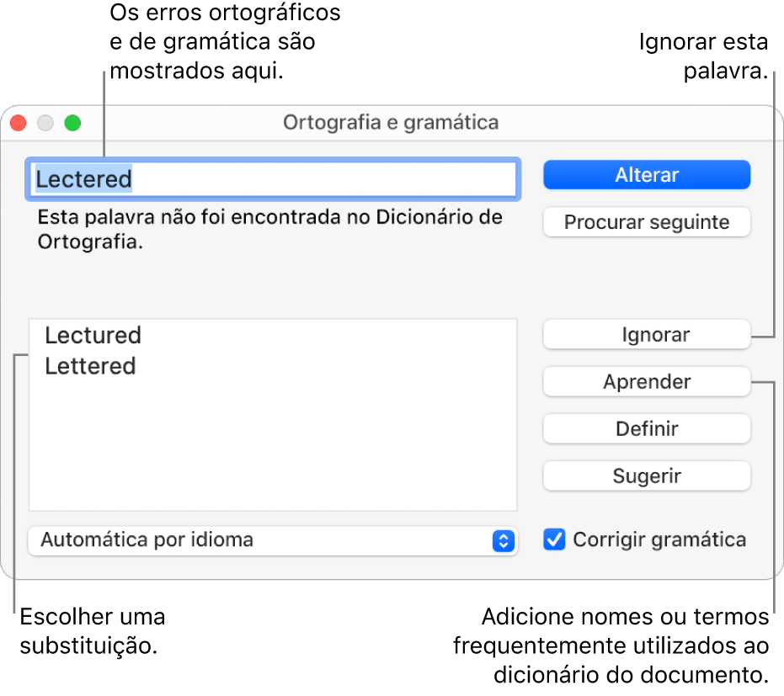Image resolution: width=784 pixels, height=696 pixels.
Task: Add word to dictionary with Aprender
Action: (646, 382)
